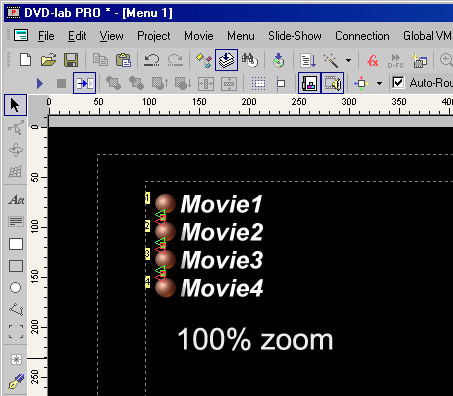This screenshot has width=453, height=396.
Task: Open the folder icon in toolbar
Action: (48, 60)
